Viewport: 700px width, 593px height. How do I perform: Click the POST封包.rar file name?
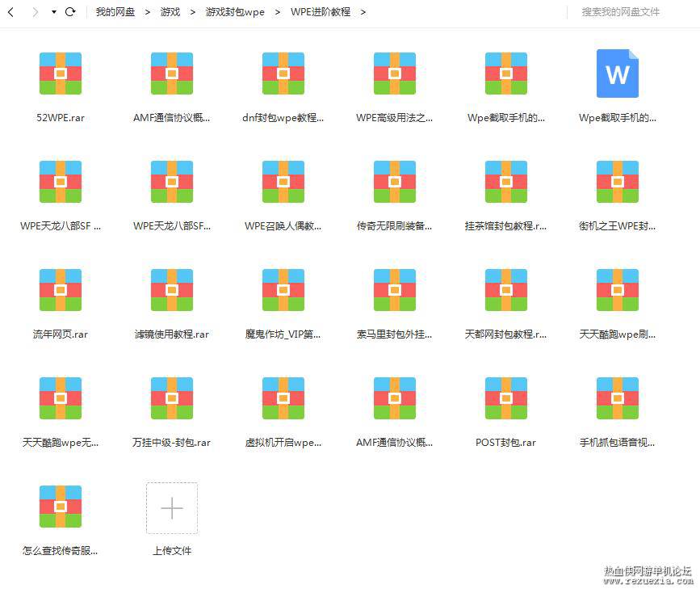[505, 443]
